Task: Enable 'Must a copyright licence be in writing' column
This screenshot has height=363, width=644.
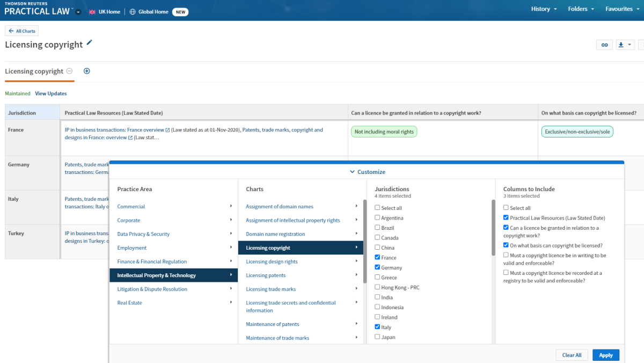Action: pos(506,256)
